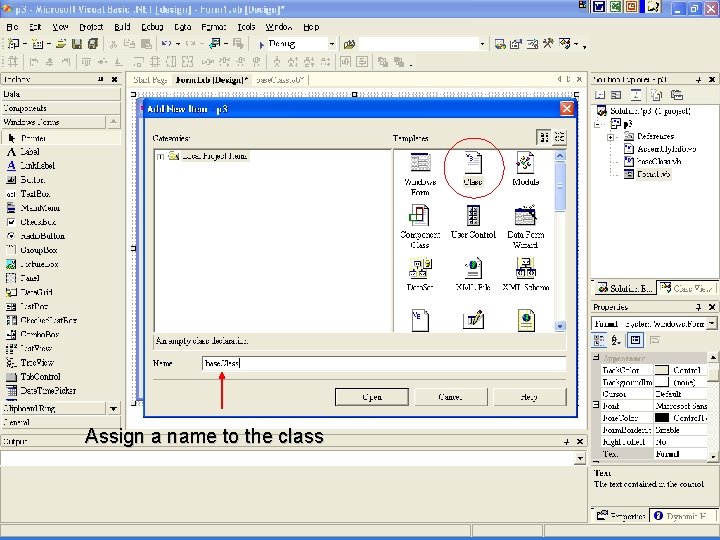Switch to Start Page tab

(x=150, y=80)
